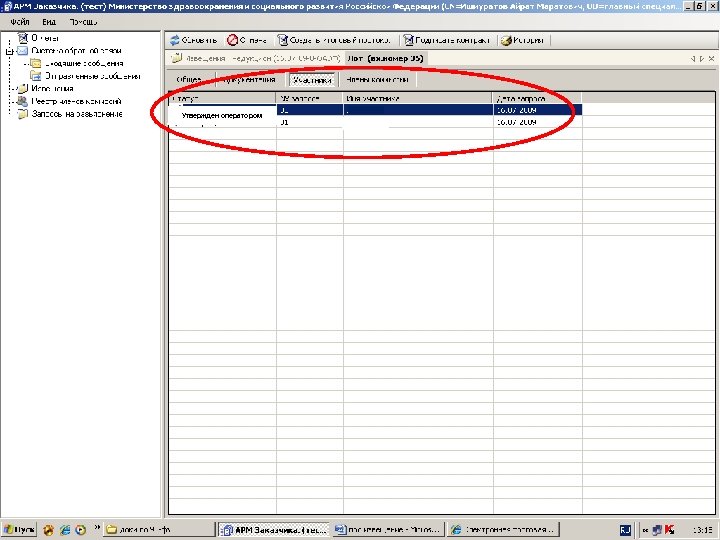Select Реестр членов комиссий tree item

(76, 101)
